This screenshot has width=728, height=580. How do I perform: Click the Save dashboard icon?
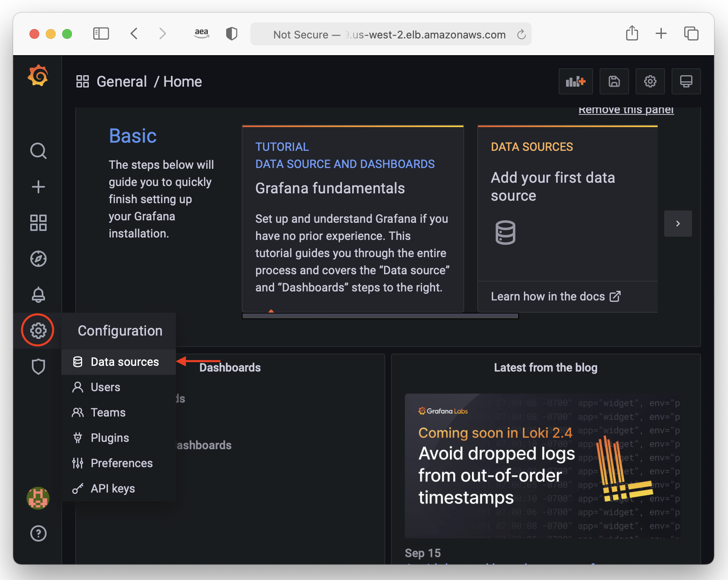coord(614,81)
